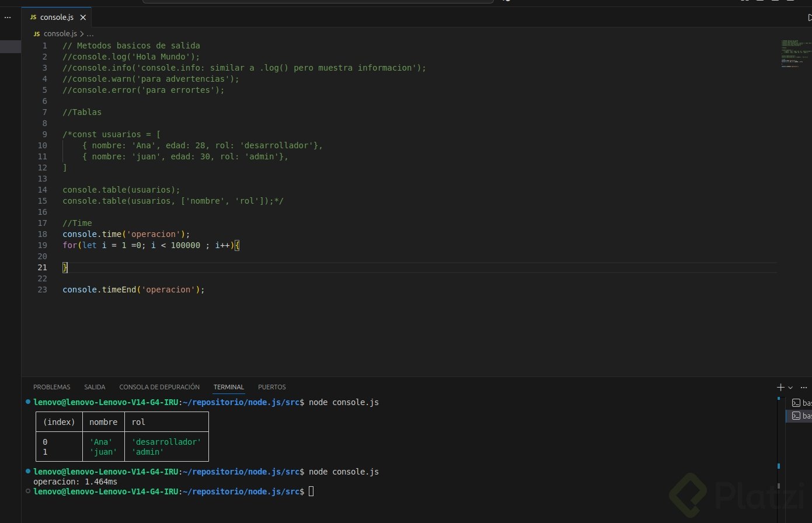Switch to the PROBLEMAS tab

pos(51,387)
